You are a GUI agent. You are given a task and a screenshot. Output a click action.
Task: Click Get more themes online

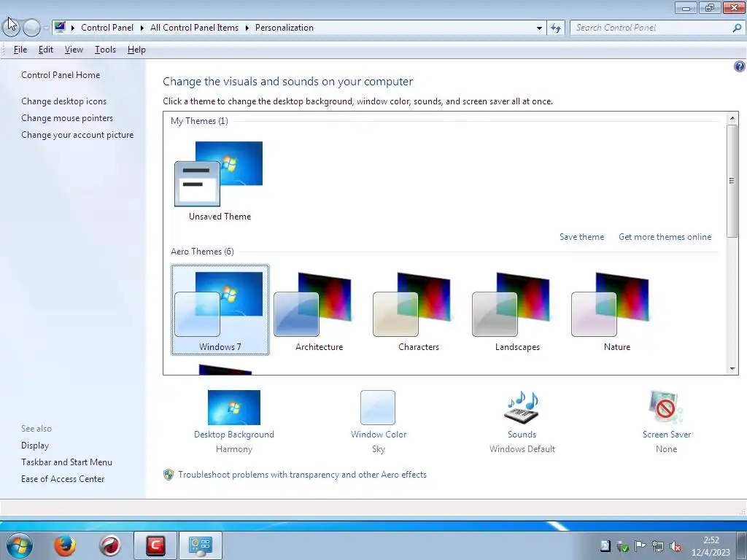coord(665,237)
